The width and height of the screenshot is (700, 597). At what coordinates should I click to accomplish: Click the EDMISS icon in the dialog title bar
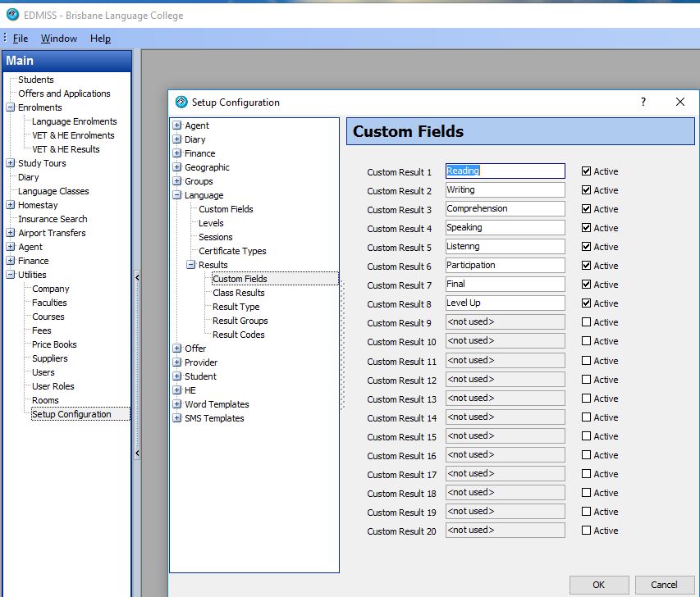tap(182, 102)
